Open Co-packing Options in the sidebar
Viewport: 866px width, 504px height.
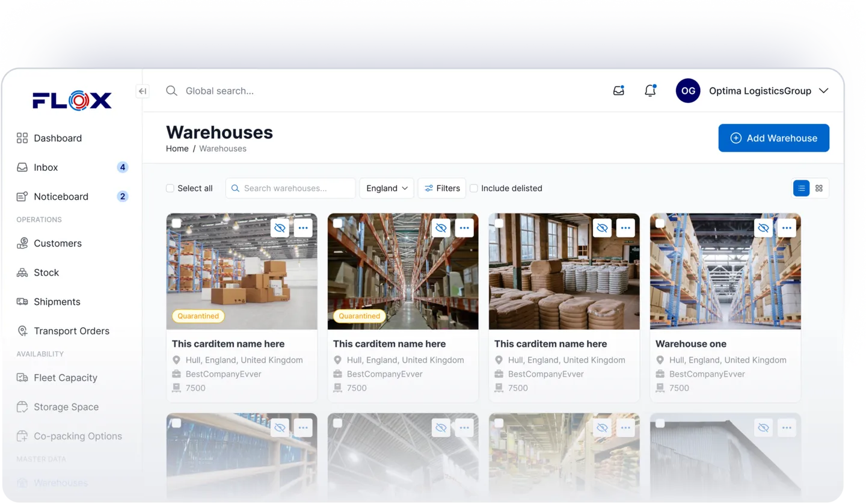78,436
